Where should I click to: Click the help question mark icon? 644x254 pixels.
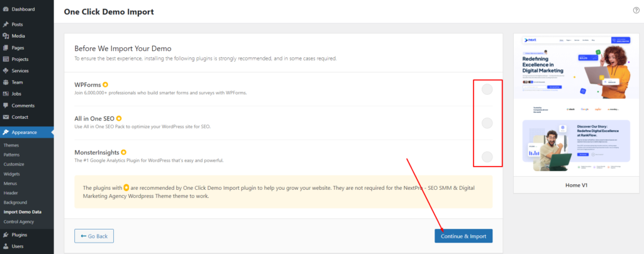pos(636,10)
